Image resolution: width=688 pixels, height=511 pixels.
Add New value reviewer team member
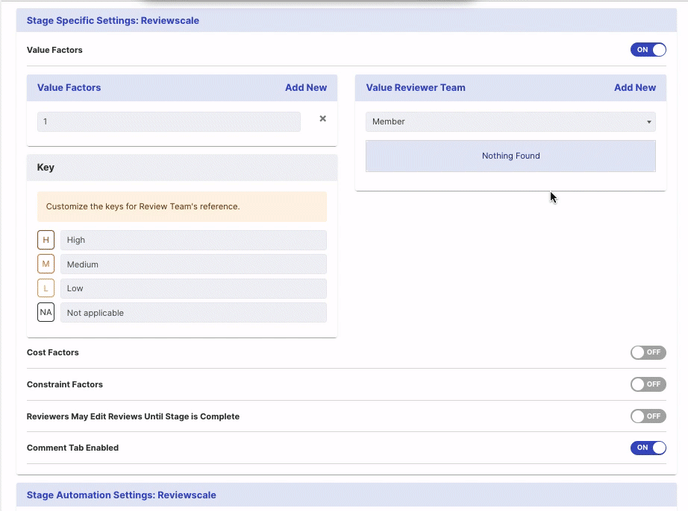click(634, 88)
